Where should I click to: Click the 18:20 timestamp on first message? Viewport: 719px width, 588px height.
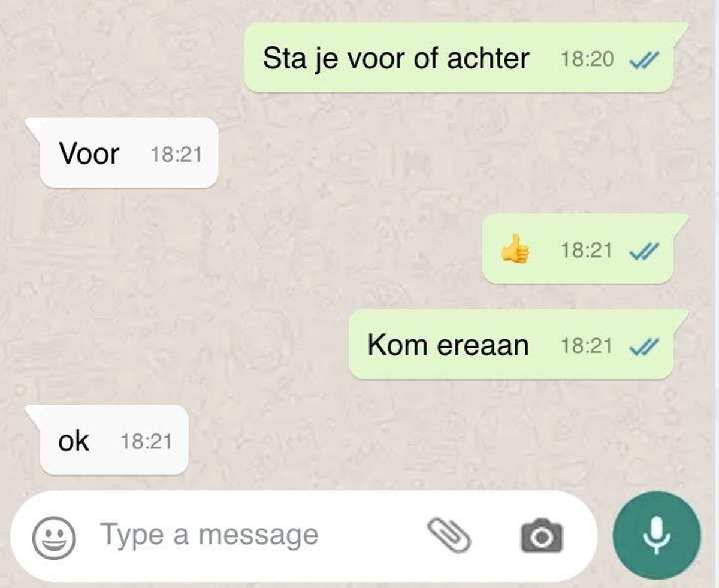point(587,59)
